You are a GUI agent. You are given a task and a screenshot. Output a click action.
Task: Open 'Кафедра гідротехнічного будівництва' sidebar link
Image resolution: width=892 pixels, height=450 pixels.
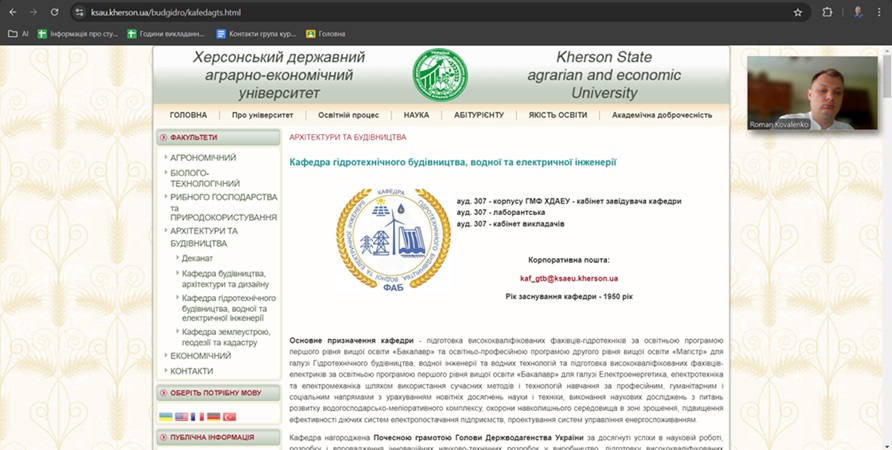click(x=229, y=308)
